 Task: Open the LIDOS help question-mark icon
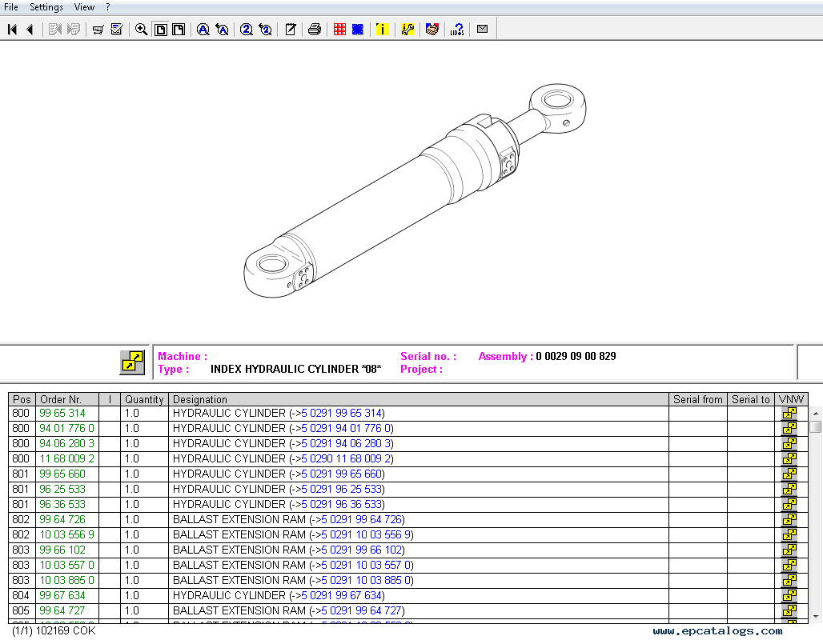[x=457, y=30]
